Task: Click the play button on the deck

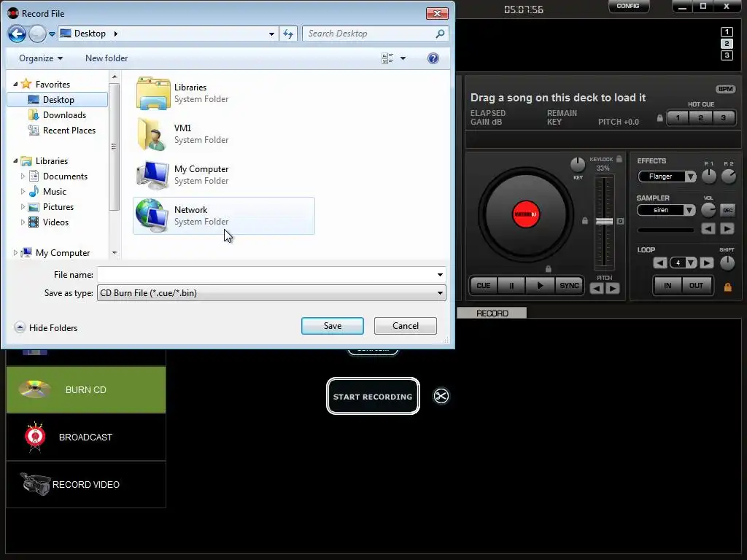Action: pyautogui.click(x=540, y=286)
